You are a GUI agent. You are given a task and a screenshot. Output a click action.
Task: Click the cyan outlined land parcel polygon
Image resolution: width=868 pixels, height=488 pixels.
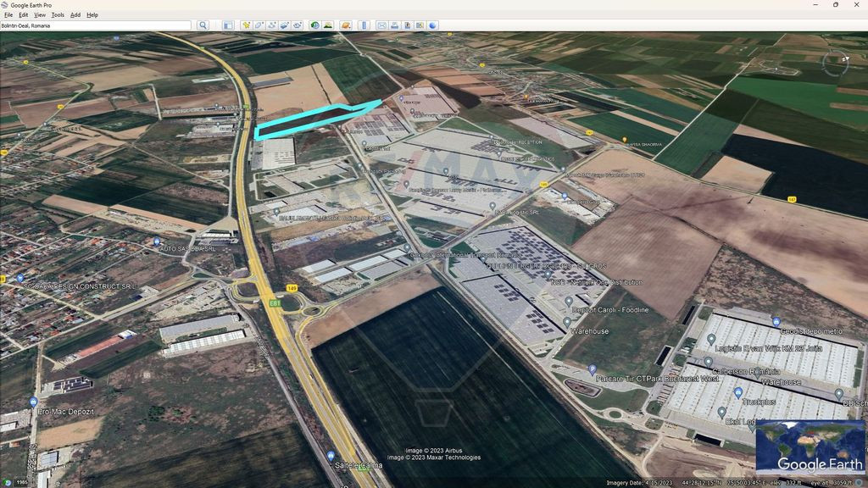pyautogui.click(x=317, y=119)
